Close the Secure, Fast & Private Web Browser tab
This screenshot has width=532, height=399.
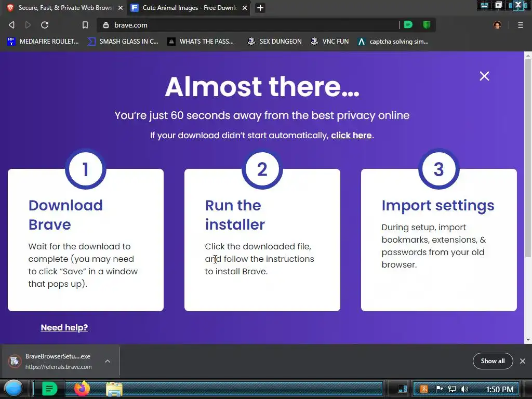pos(121,8)
